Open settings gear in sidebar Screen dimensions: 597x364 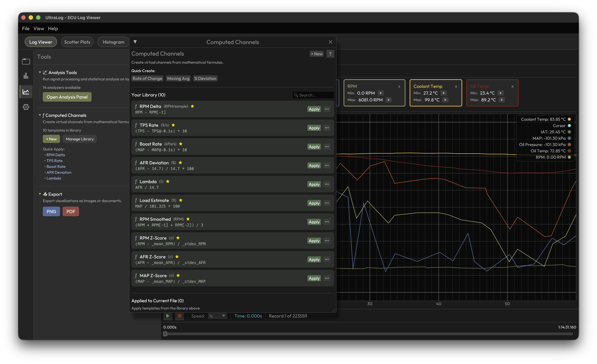coord(26,107)
